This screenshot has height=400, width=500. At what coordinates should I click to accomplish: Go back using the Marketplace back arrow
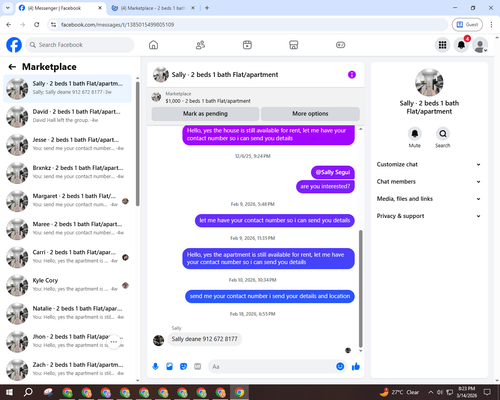click(12, 67)
